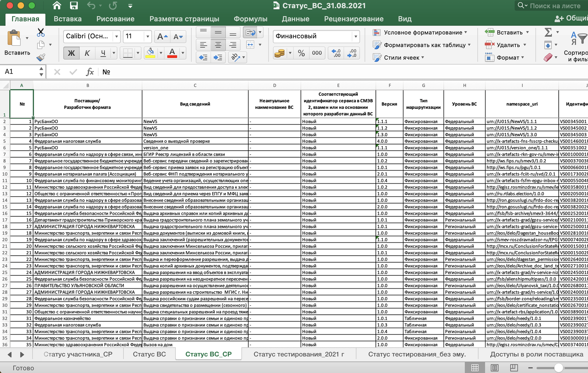
Task: Toggle align text left
Action: (x=203, y=45)
